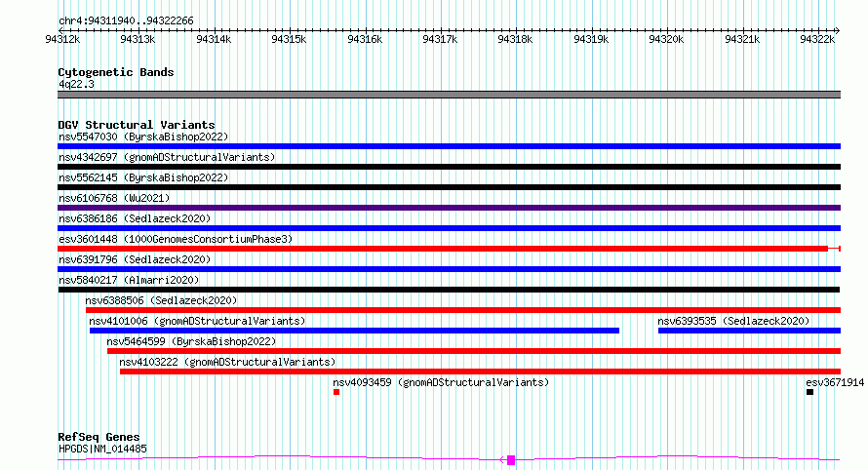This screenshot has width=868, height=470.
Task: Select the red nsv6388506 variant bar
Action: click(463, 310)
